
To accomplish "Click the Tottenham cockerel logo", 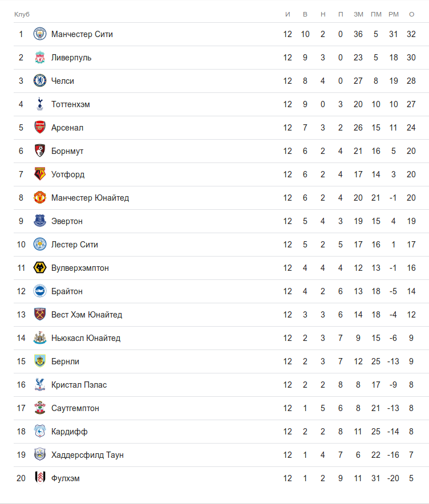I will coord(39,104).
